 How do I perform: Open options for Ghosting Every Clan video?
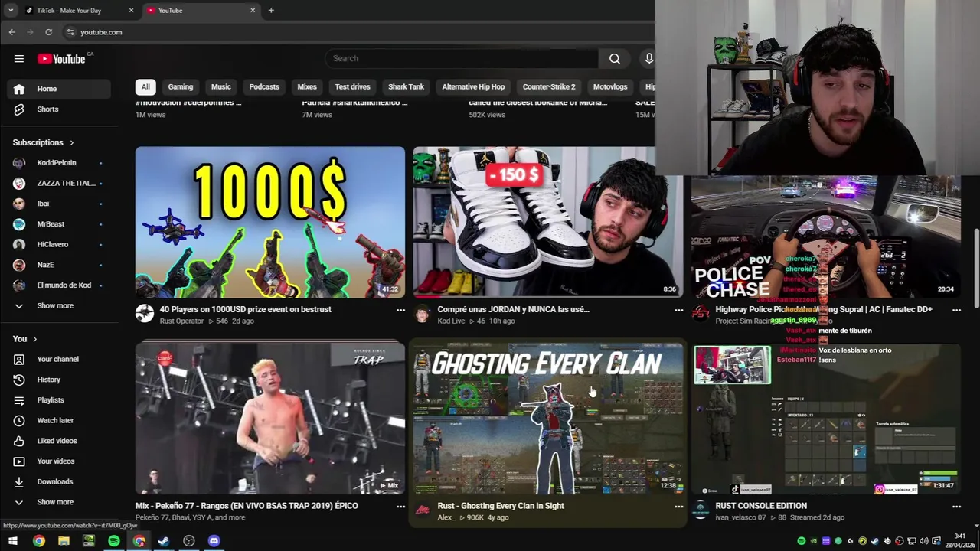point(678,506)
